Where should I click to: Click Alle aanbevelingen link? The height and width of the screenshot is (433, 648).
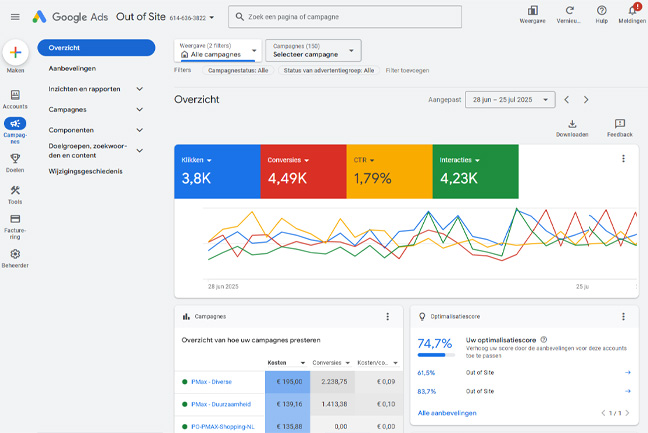click(x=447, y=413)
